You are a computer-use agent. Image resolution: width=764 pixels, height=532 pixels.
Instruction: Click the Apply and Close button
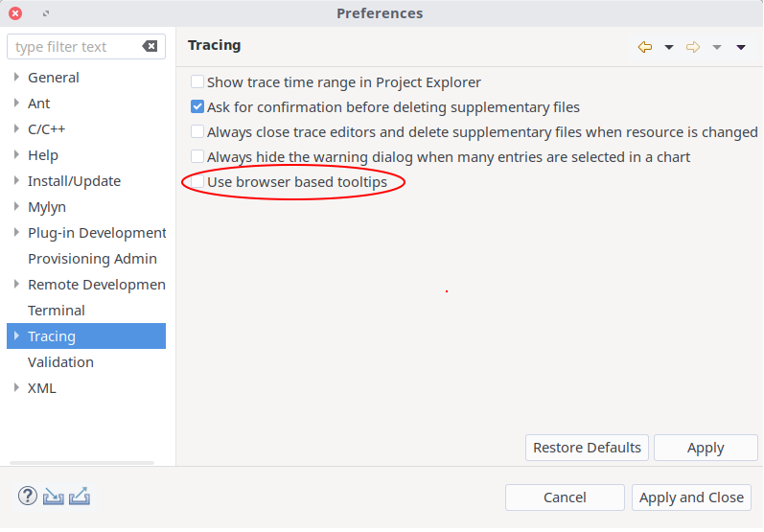tap(691, 497)
